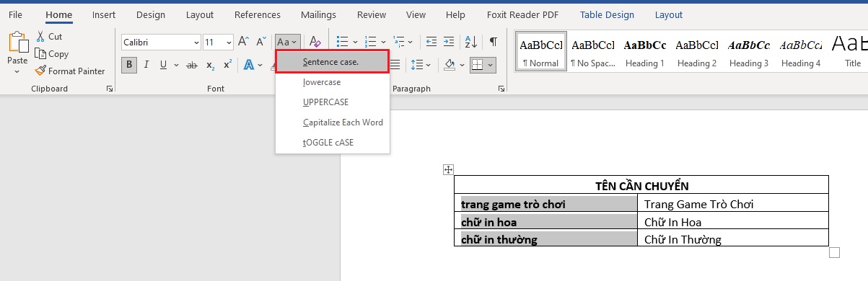Click the Increase Indent icon
This screenshot has width=868, height=281.
point(450,42)
